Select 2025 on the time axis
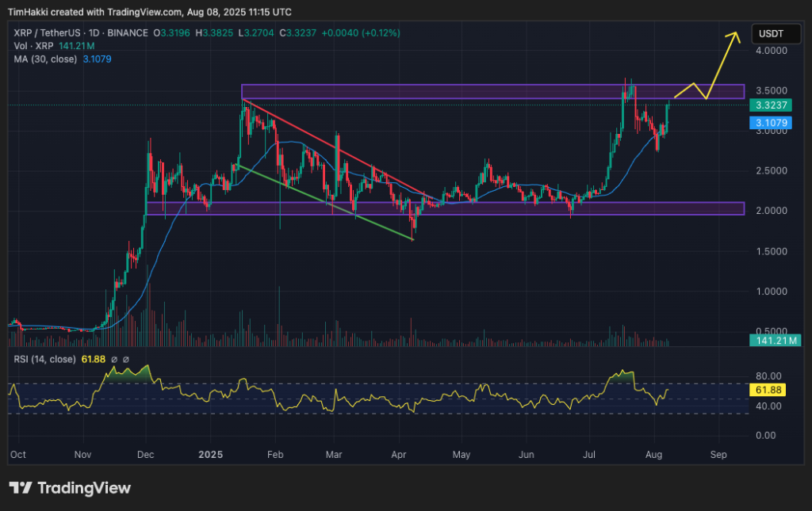 (x=209, y=454)
